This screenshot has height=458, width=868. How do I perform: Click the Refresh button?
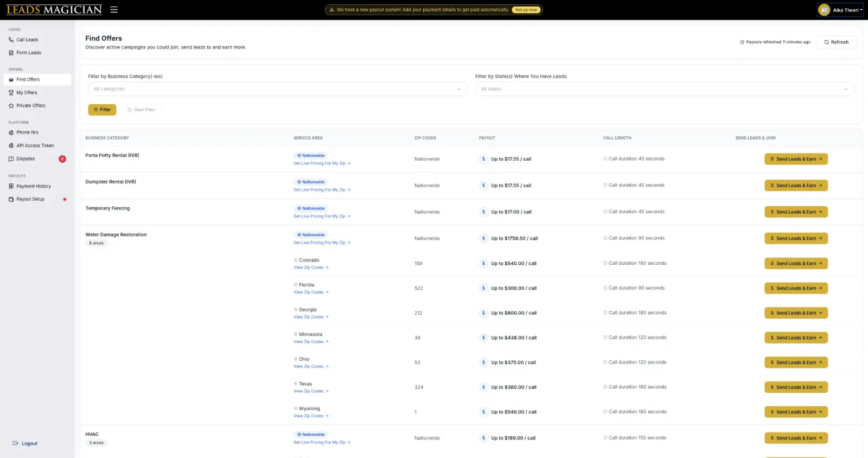836,42
